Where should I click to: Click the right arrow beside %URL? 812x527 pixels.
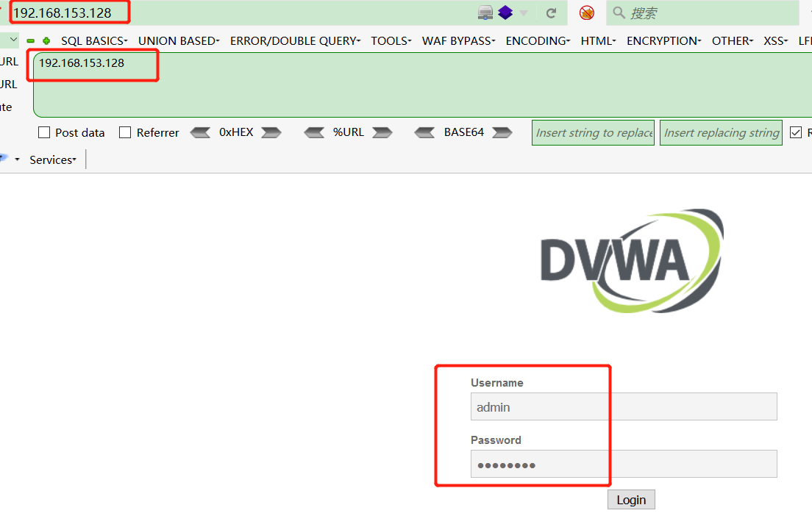point(382,132)
